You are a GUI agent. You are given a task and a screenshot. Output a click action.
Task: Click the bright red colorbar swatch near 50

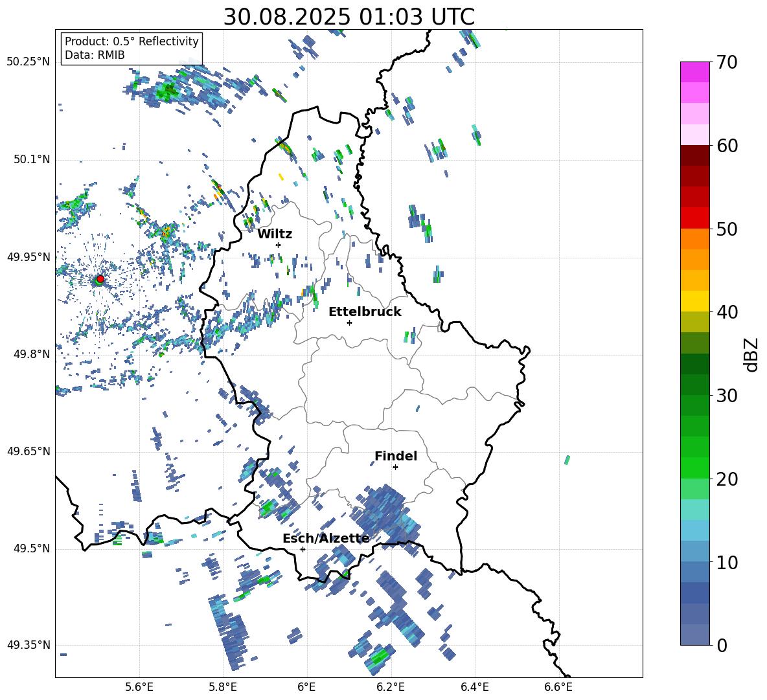(694, 218)
